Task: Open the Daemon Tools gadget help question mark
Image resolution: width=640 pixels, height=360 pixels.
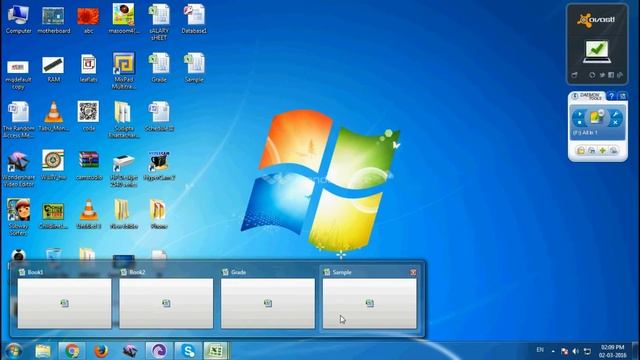Action: [x=611, y=96]
